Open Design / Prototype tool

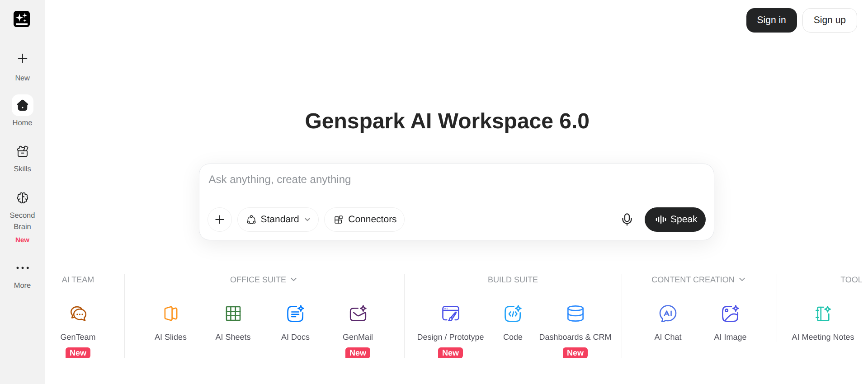[x=450, y=323]
